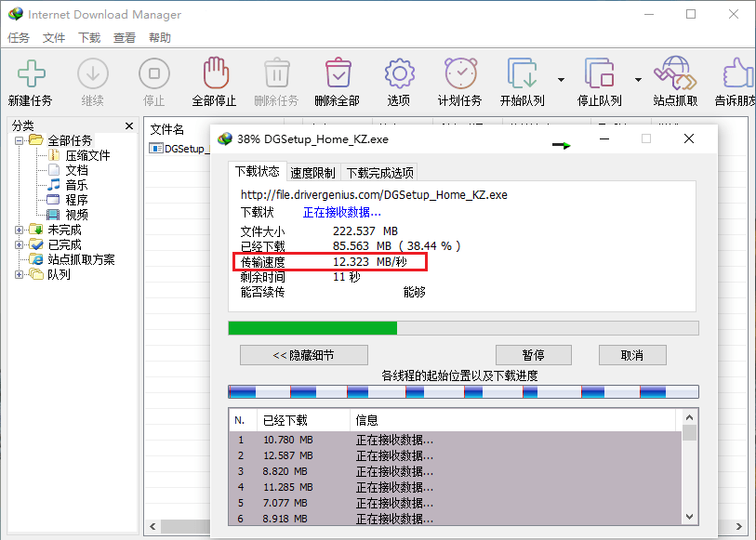
Task: Click the thread segments progress bar
Action: click(x=463, y=391)
